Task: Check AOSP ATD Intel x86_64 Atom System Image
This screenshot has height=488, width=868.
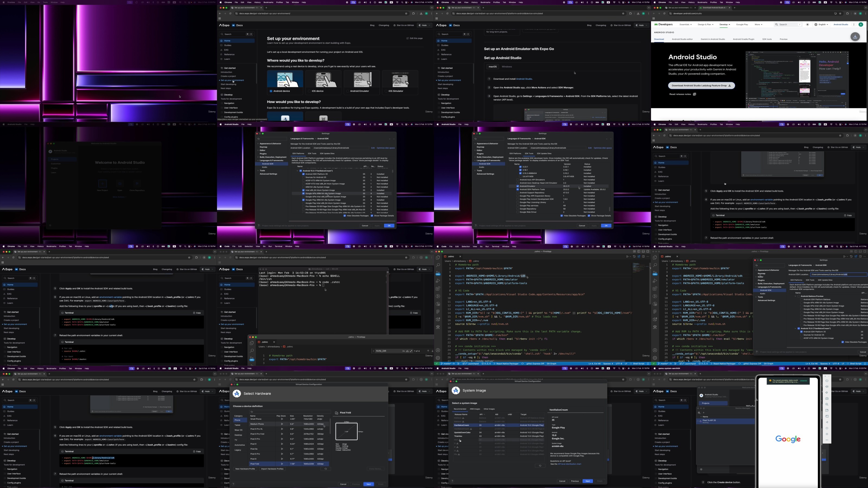Action: [x=303, y=184]
